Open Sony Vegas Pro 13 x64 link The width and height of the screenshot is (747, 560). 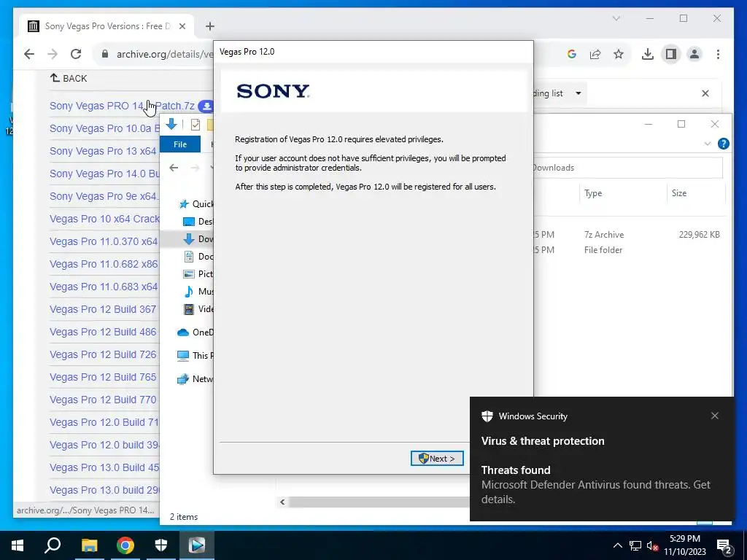click(x=103, y=151)
